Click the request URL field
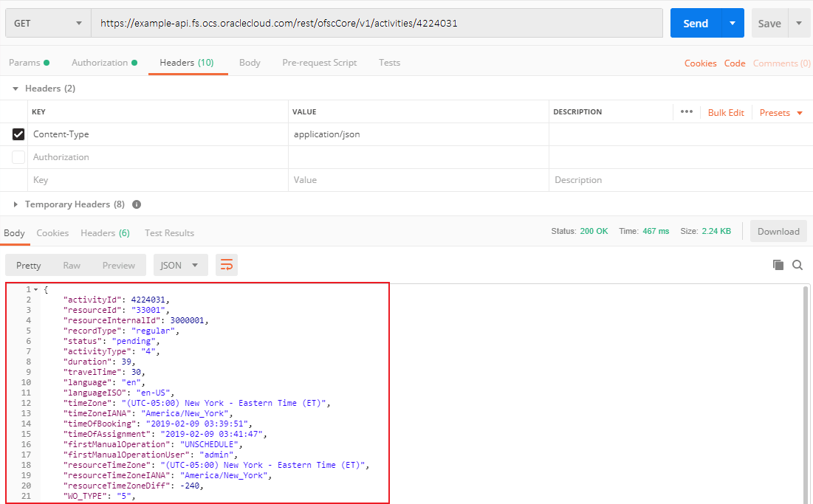Screen dimensions: 813x504 click(377, 23)
